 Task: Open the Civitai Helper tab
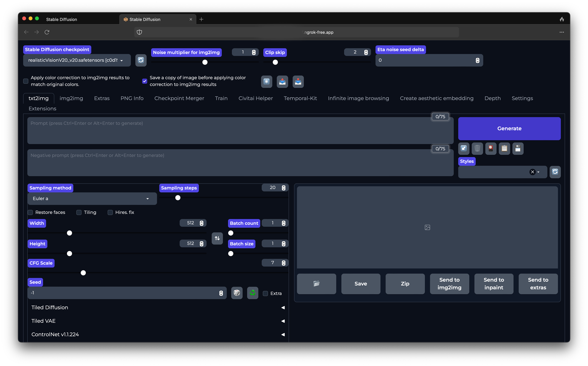(256, 98)
